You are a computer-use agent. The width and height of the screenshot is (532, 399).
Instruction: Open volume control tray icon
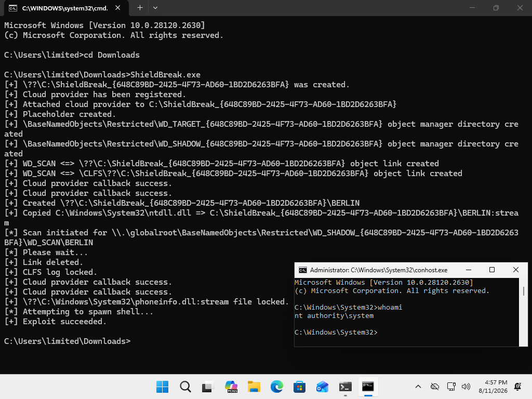coord(466,387)
